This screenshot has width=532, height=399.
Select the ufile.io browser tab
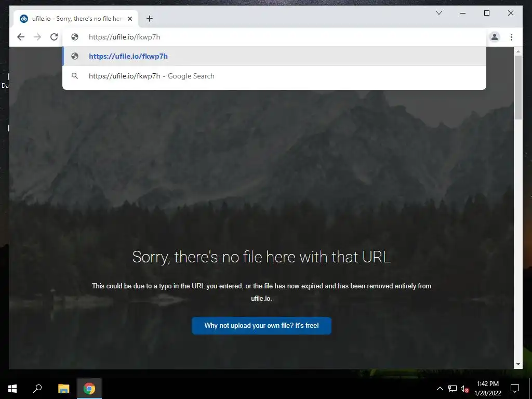(x=76, y=19)
